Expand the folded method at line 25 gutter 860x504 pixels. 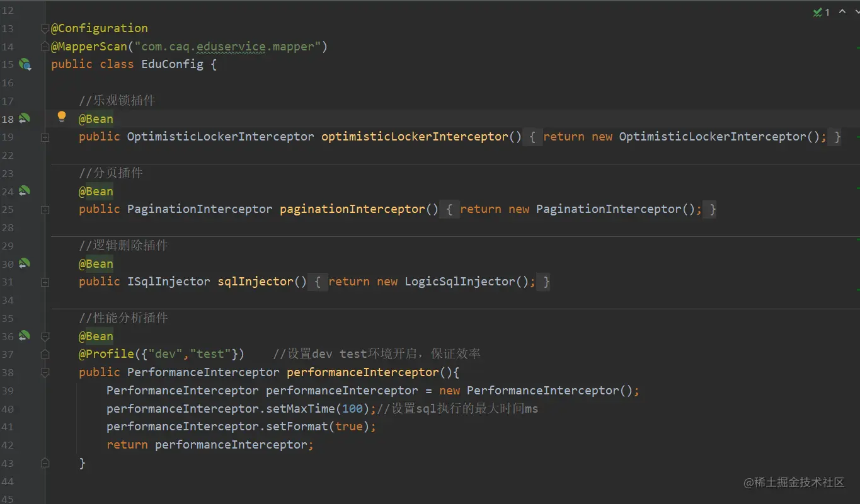pos(45,209)
